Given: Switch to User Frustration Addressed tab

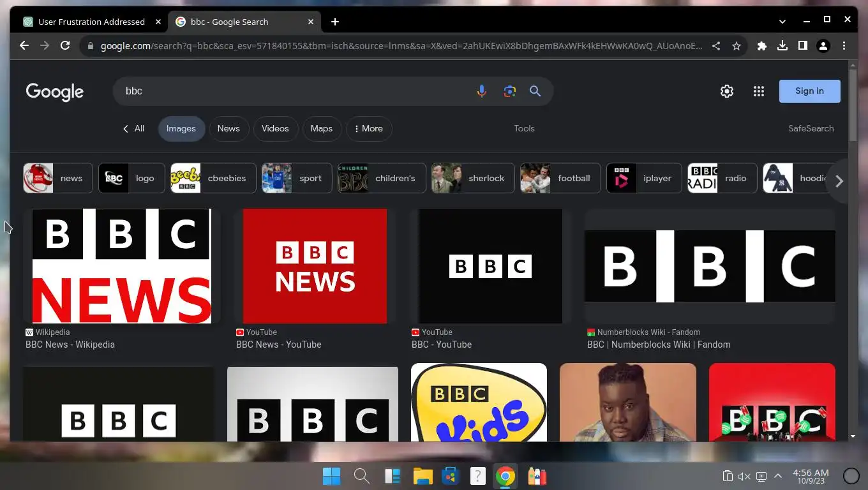Looking at the screenshot, I should click(x=91, y=22).
